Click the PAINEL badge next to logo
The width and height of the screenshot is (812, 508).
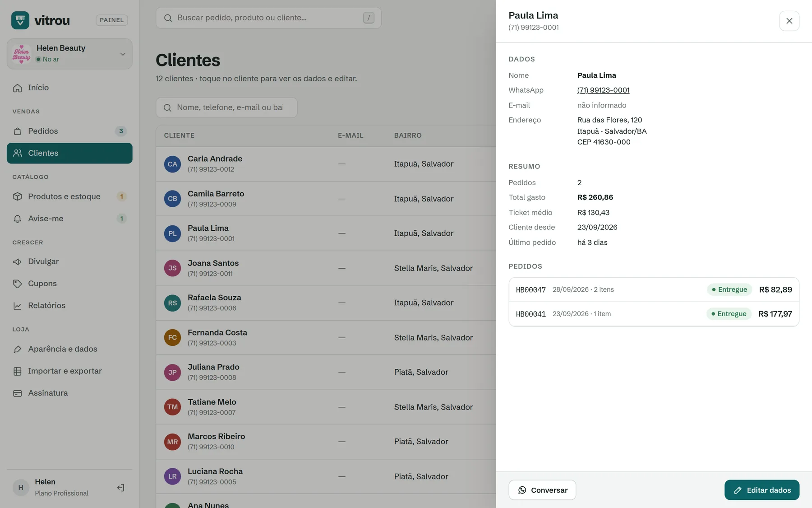pos(112,20)
